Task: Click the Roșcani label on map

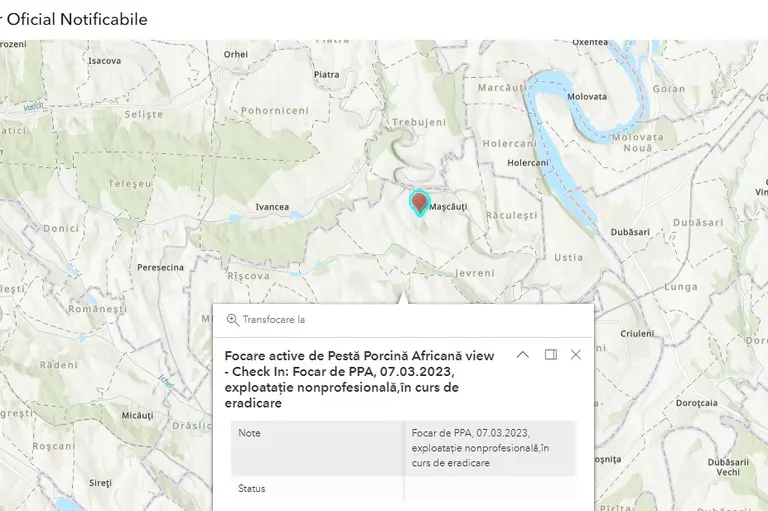Action: [54, 446]
